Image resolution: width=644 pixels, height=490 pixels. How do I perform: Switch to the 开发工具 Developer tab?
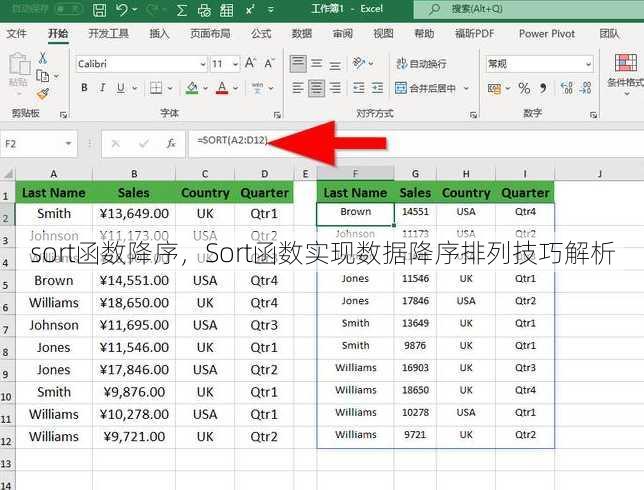108,34
